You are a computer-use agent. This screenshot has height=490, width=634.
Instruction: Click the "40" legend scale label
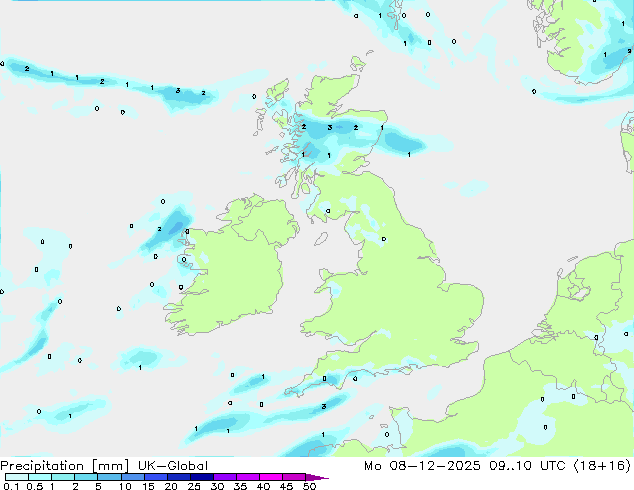(x=263, y=486)
